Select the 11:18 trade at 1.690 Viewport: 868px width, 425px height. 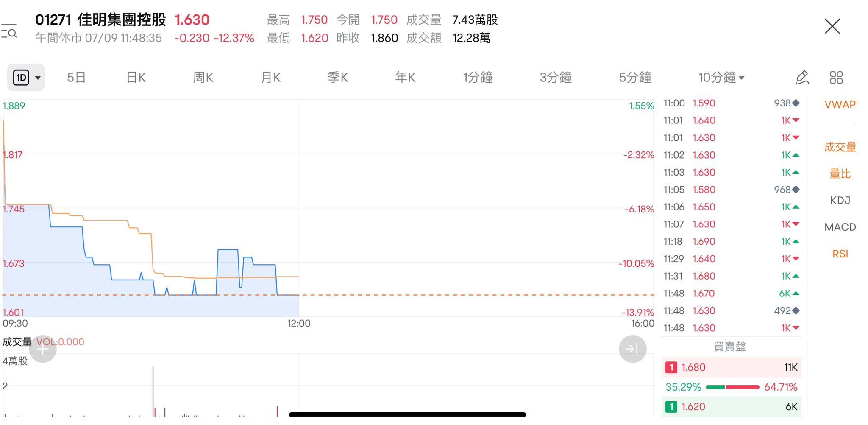(731, 241)
